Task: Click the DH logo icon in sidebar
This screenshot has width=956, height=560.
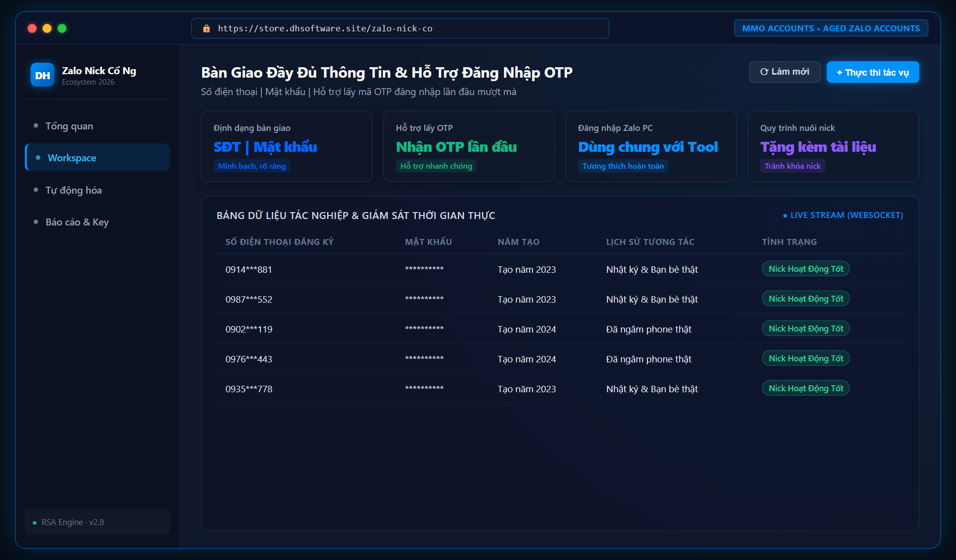Action: 42,75
